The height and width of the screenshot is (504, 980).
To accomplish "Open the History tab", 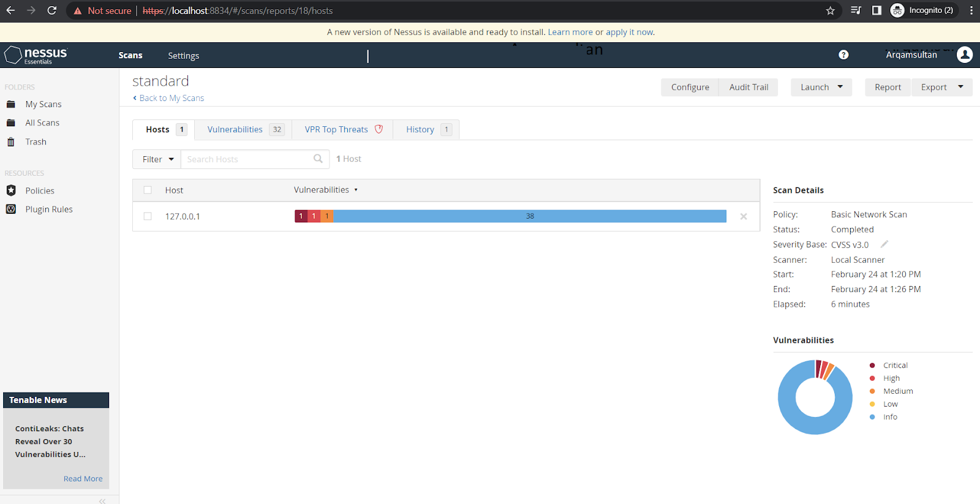I will tap(426, 129).
